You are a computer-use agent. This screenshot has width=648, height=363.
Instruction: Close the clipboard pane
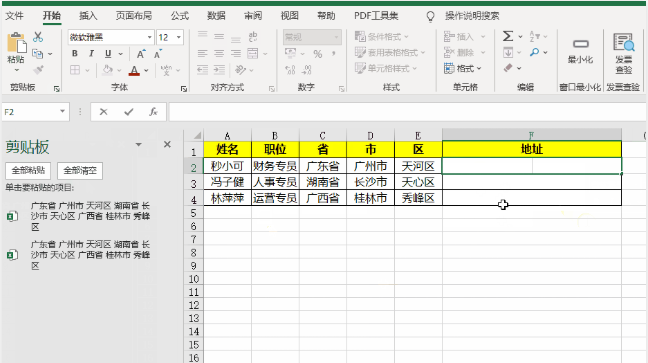pyautogui.click(x=167, y=144)
